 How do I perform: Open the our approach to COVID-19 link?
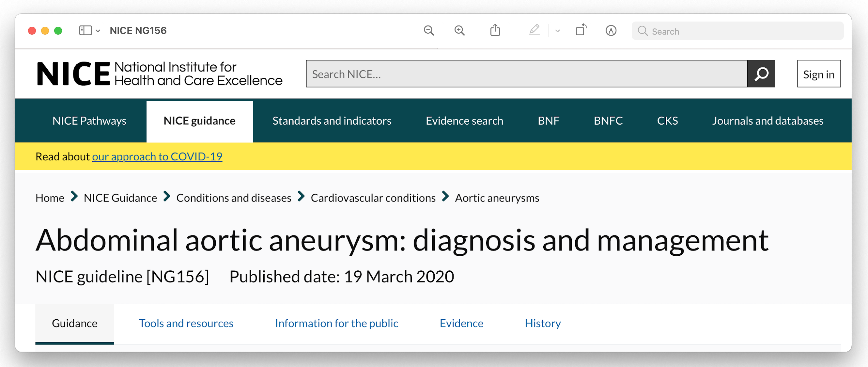point(157,156)
